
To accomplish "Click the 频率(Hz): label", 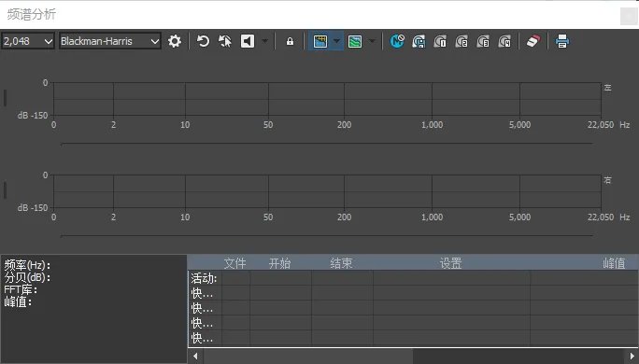I will [x=27, y=265].
